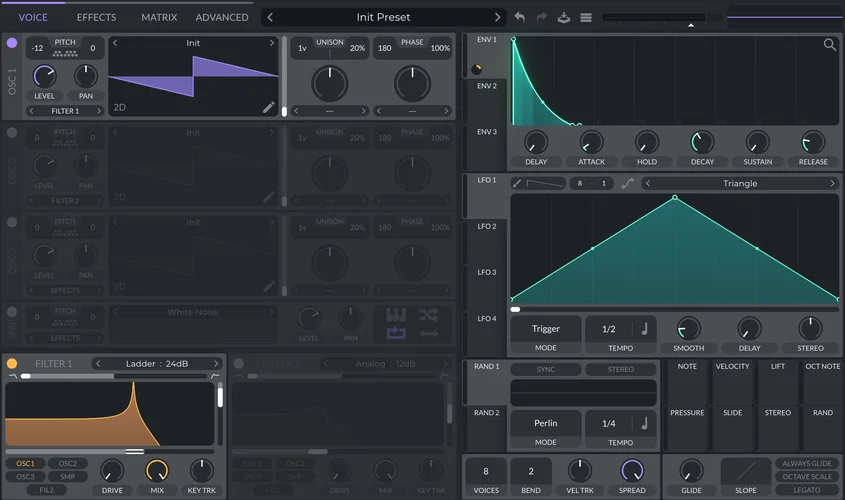Enable the Filter 2 power button
The width and height of the screenshot is (845, 500).
point(239,364)
